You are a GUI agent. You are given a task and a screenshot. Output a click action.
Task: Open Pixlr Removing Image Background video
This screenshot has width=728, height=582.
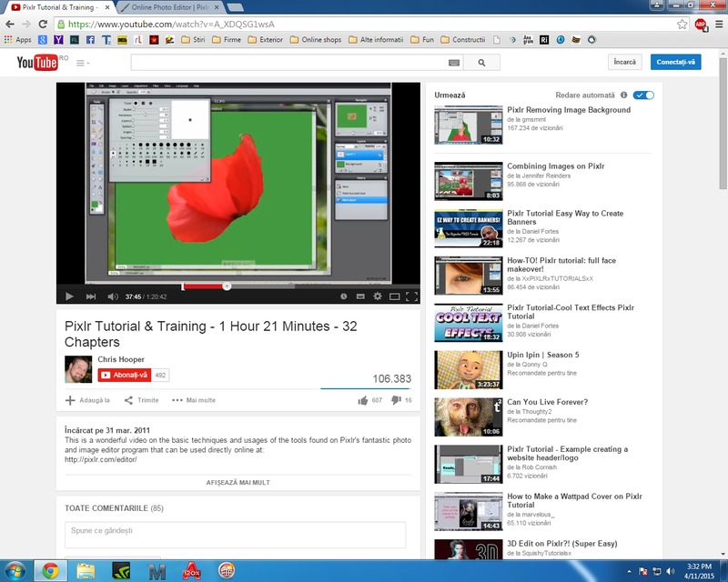[569, 110]
